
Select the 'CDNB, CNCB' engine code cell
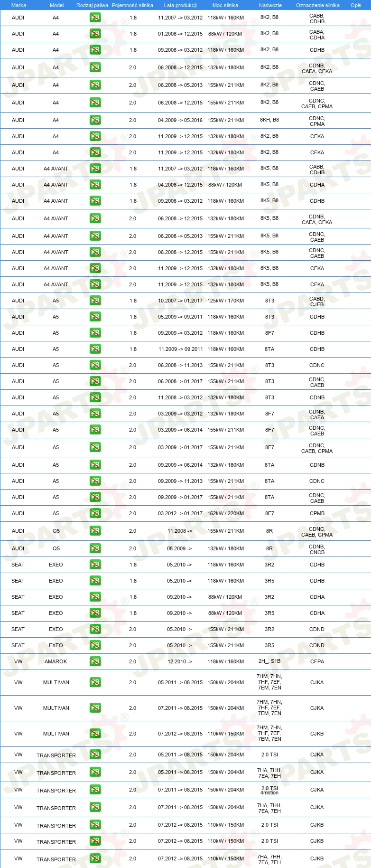point(317,549)
